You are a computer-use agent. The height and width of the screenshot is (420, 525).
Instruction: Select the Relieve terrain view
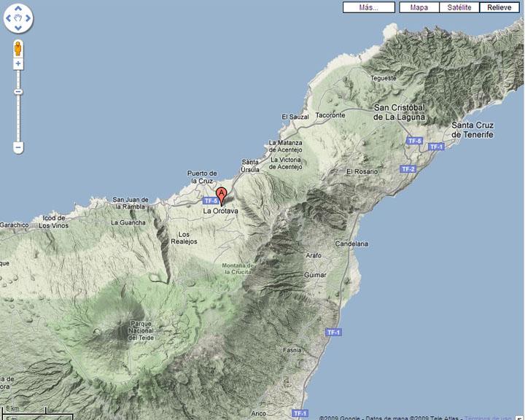coord(499,7)
